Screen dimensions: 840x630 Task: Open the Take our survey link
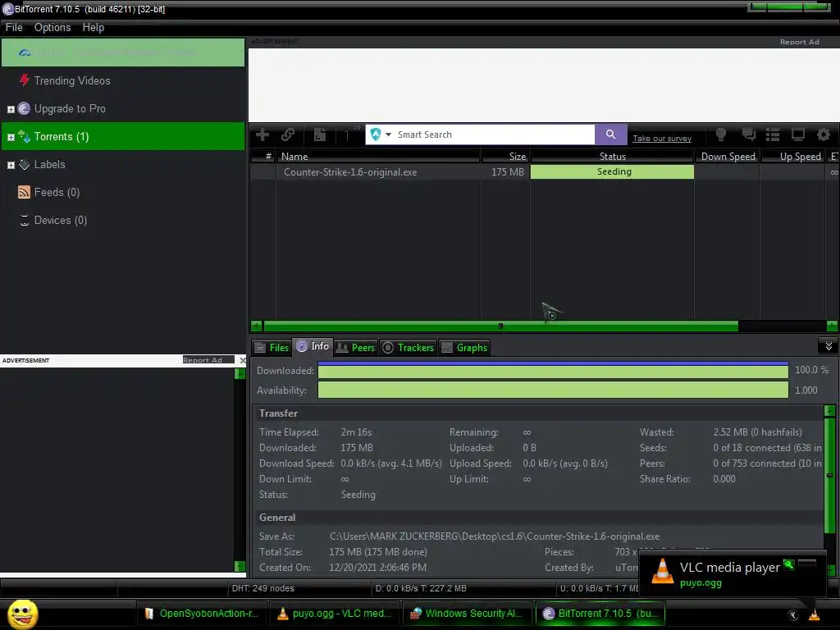click(662, 138)
